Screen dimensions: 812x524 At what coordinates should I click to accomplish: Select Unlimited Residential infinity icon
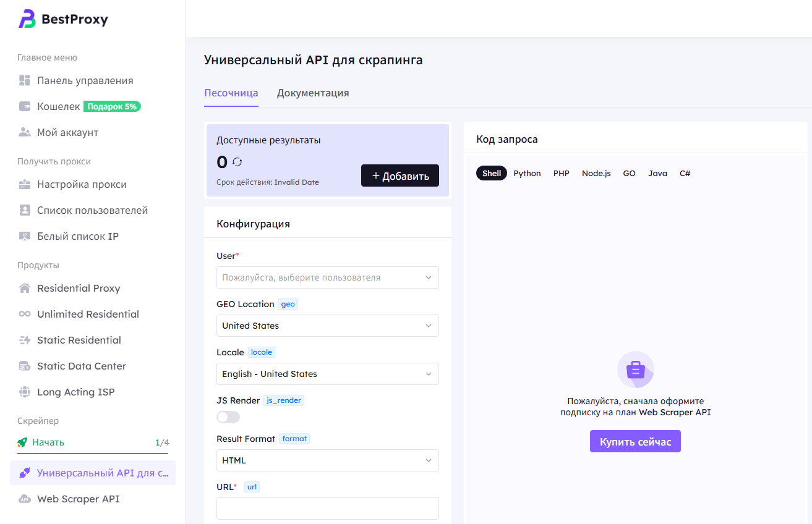click(25, 315)
